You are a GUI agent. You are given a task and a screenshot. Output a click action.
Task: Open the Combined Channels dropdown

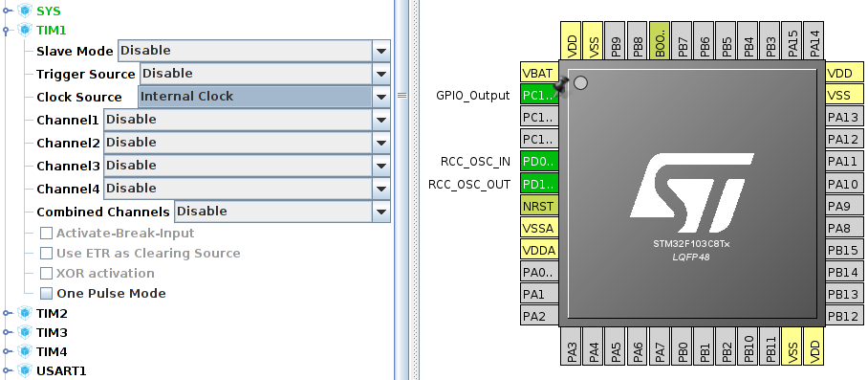[282, 212]
